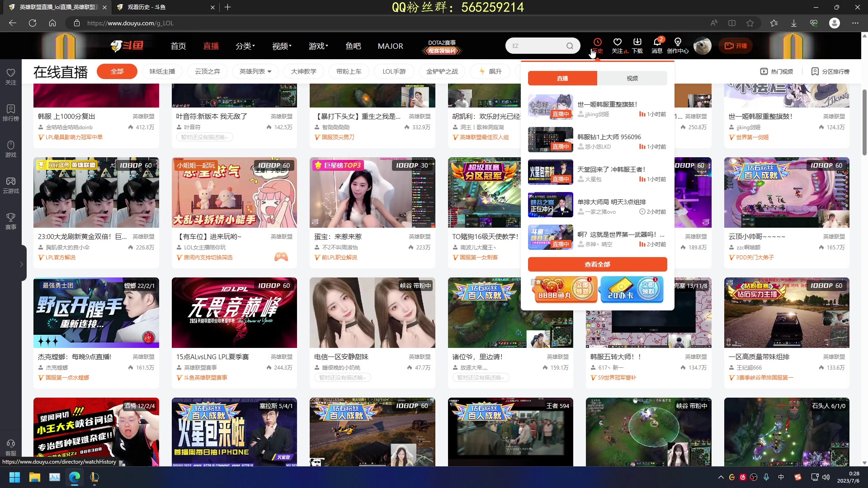
Task: Open the 关注 heart icon in top bar
Action: pos(618,45)
